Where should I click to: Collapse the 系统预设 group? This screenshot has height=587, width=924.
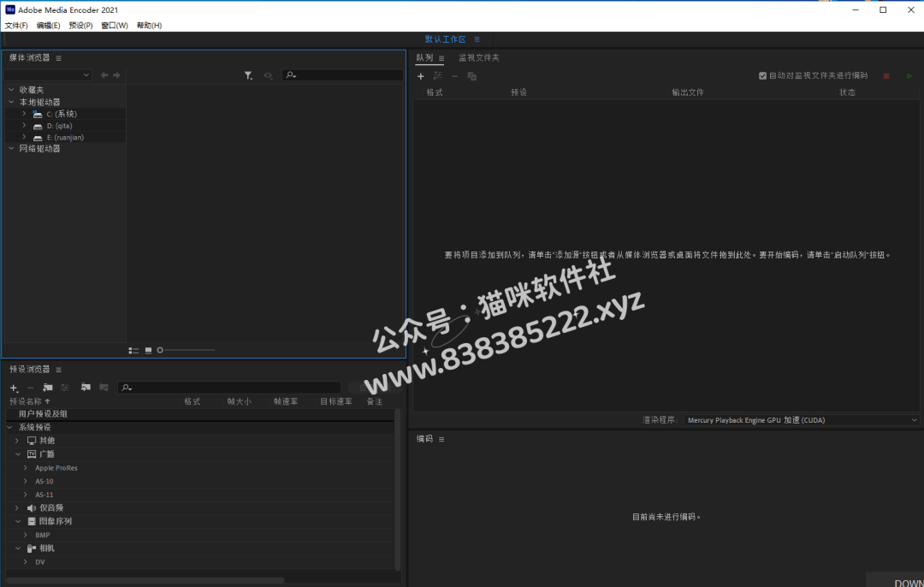tap(10, 427)
